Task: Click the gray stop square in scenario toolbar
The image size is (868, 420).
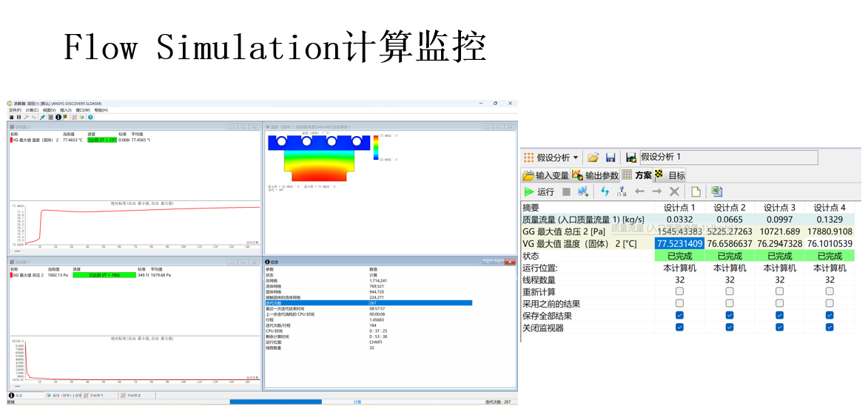Action: [x=566, y=192]
